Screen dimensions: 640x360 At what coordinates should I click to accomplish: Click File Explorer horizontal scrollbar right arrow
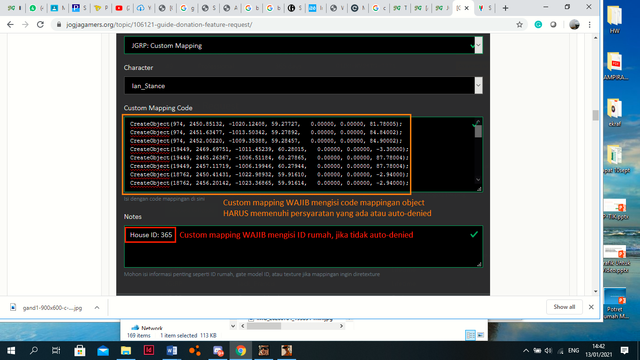click(341, 326)
